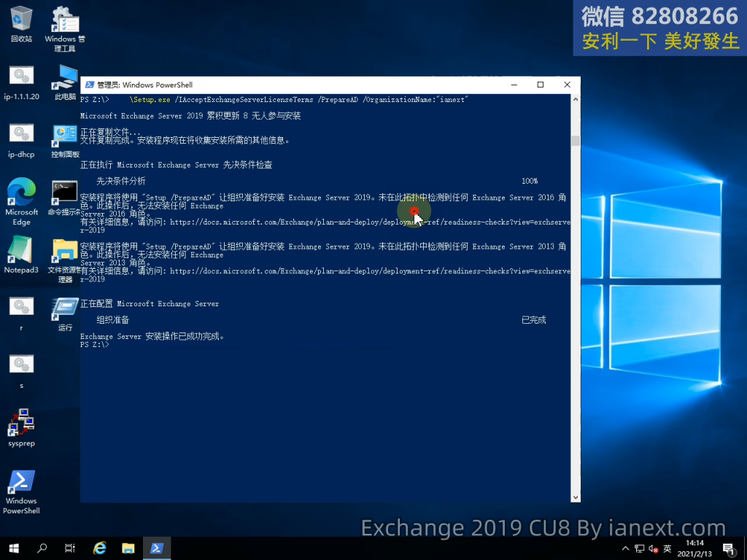Open File Explorer from the taskbar
This screenshot has width=747, height=560.
coord(128,548)
